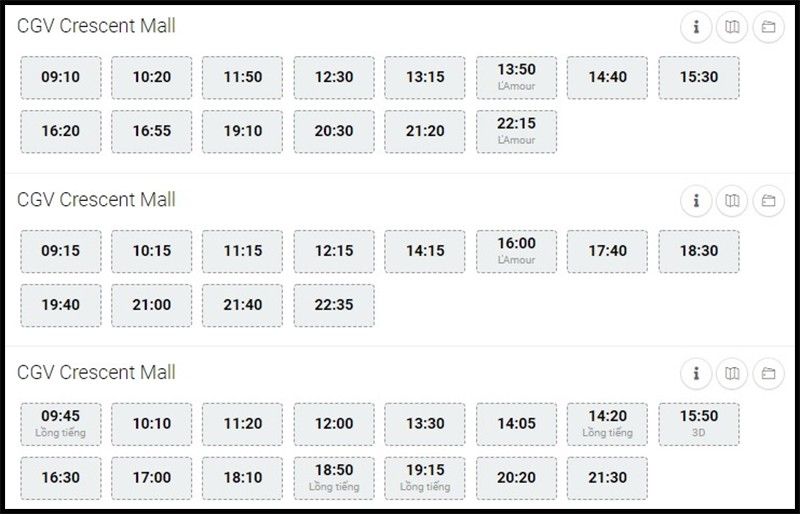The image size is (800, 514).
Task: Show map icon for listing starting 09:45
Action: click(x=732, y=374)
